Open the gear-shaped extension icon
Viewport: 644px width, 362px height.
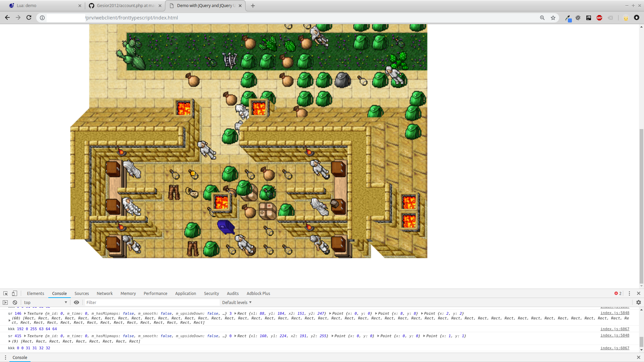(x=578, y=18)
